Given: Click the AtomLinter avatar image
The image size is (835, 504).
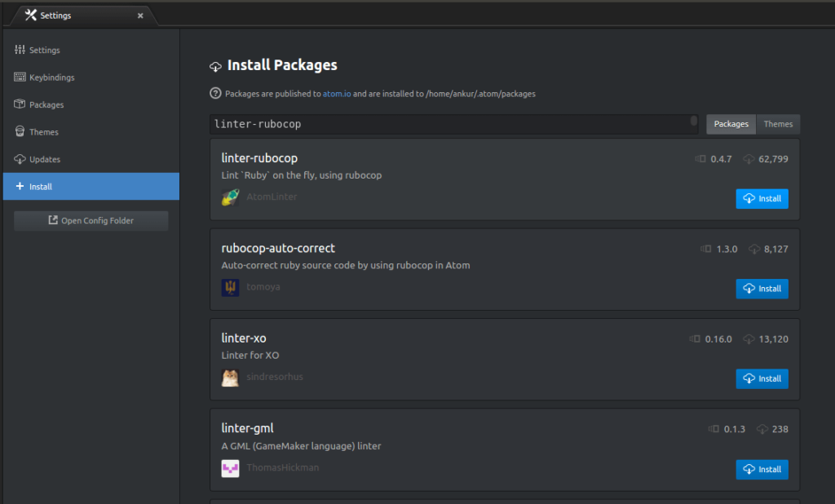Looking at the screenshot, I should [x=230, y=197].
